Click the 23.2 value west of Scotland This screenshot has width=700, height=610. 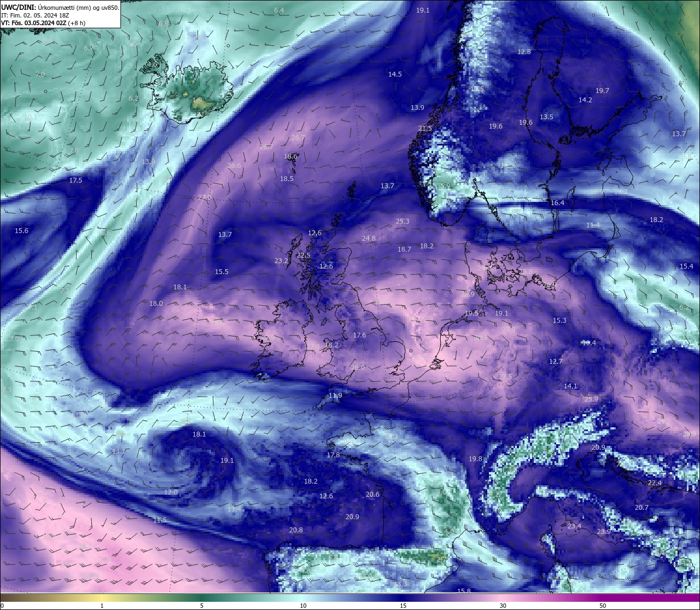[x=281, y=261]
